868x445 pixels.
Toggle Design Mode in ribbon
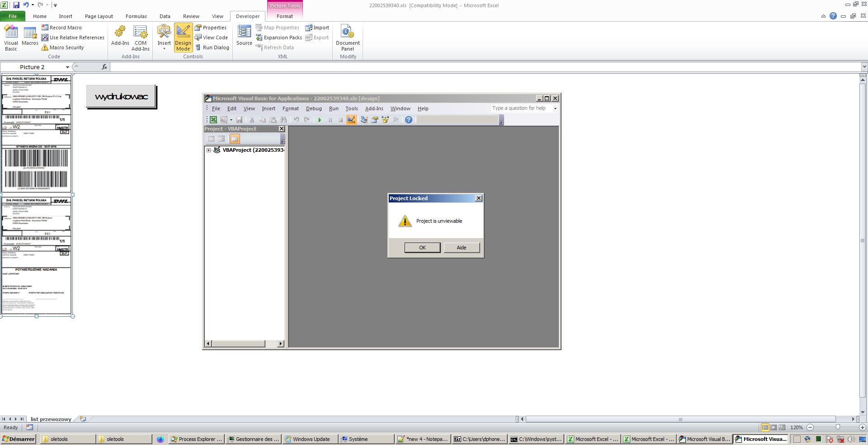click(x=183, y=38)
